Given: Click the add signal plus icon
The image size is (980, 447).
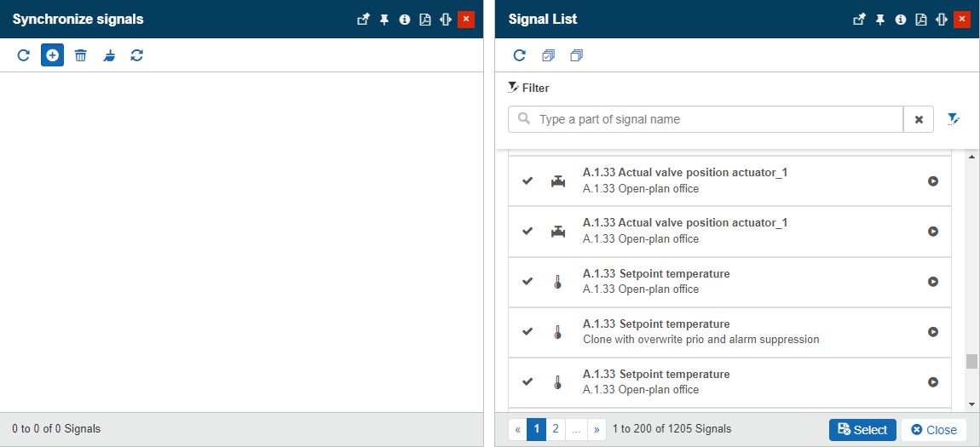Looking at the screenshot, I should pyautogui.click(x=52, y=55).
